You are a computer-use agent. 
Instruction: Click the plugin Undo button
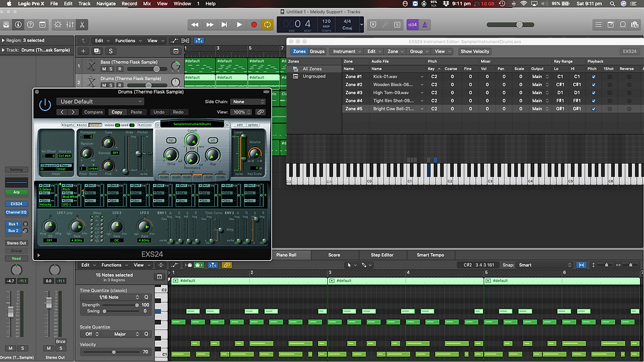(159, 112)
